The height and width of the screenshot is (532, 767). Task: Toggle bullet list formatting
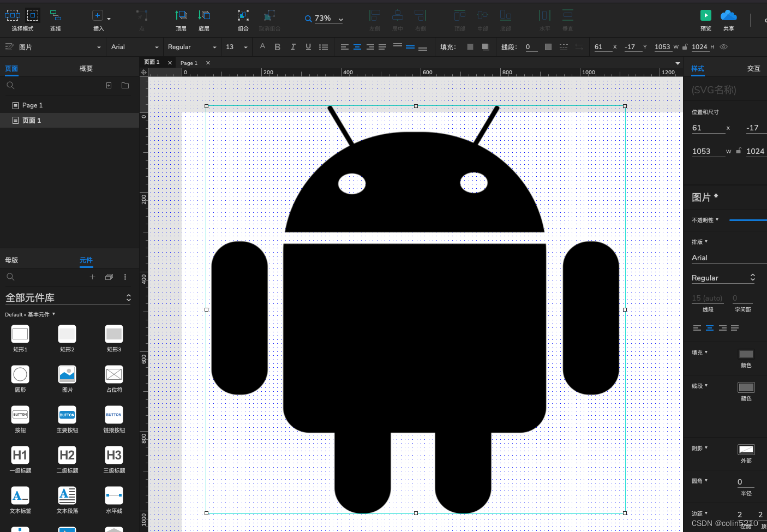tap(323, 47)
